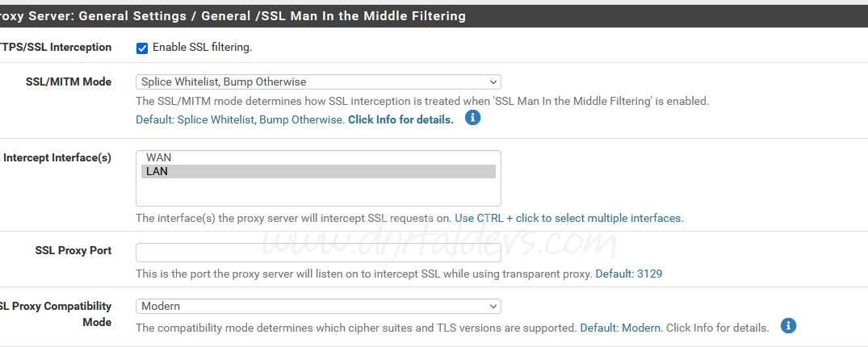Focus the SSL Proxy Port input field
The image size is (868, 347).
pos(318,252)
